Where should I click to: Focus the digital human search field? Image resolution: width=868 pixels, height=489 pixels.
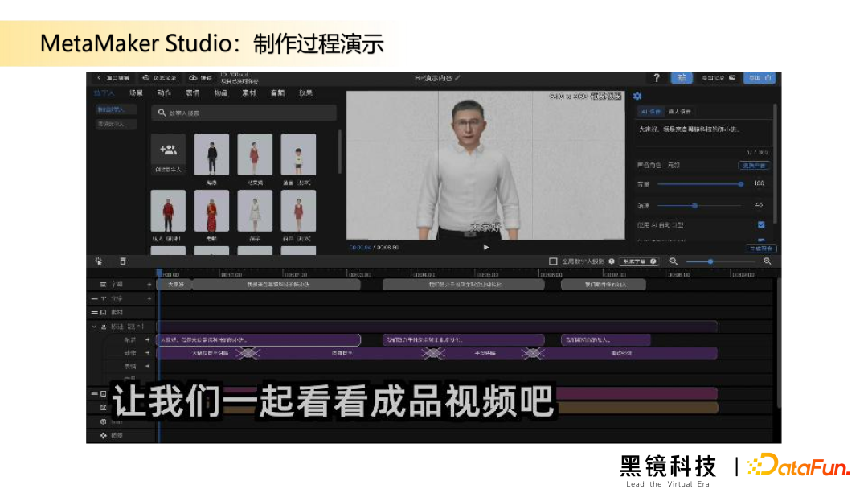pos(244,113)
